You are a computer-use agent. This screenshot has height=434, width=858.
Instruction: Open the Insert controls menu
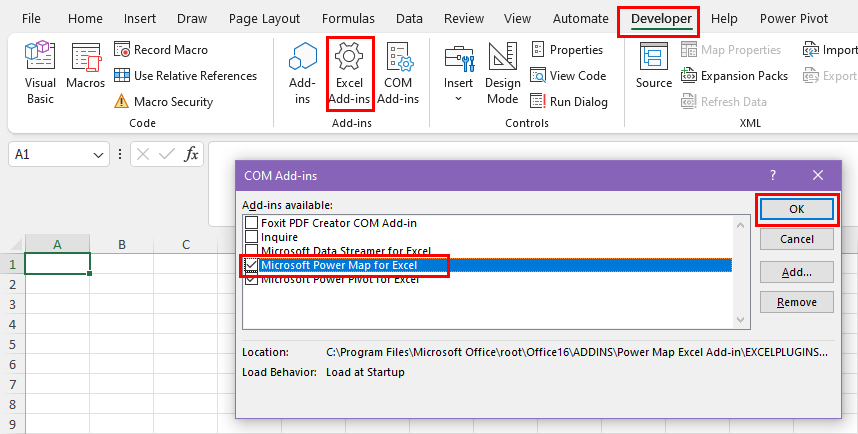click(x=458, y=73)
